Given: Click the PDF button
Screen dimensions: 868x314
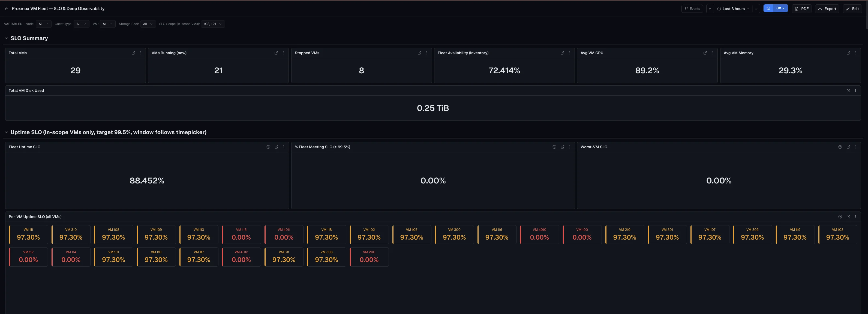Looking at the screenshot, I should point(802,9).
